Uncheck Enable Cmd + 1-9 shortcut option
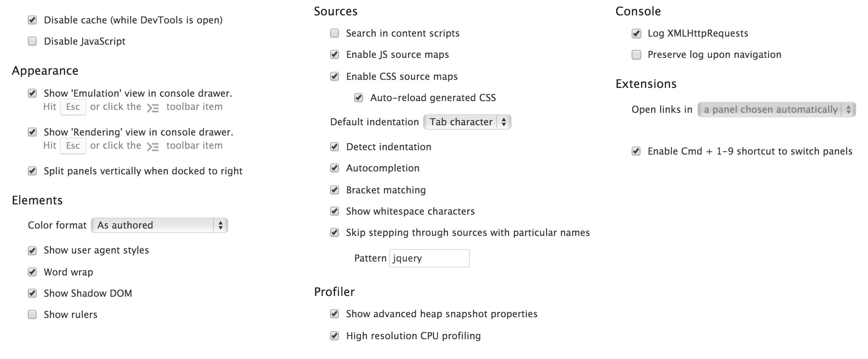 [x=636, y=151]
